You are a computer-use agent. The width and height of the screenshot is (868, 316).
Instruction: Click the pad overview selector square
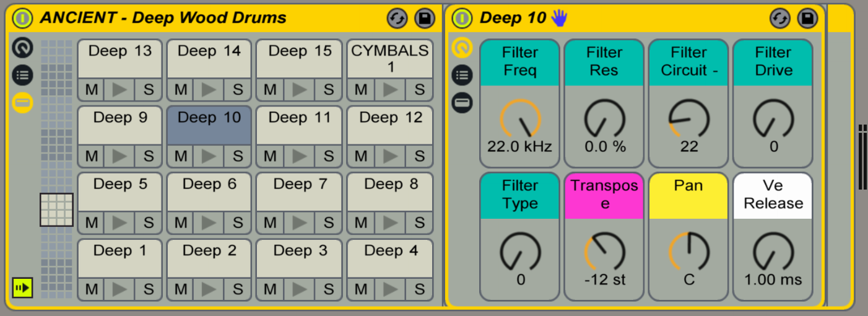(x=56, y=209)
